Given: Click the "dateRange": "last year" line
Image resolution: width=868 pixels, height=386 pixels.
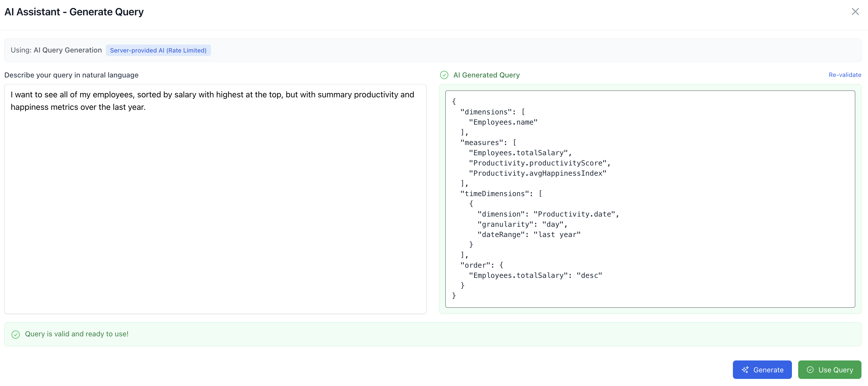Looking at the screenshot, I should click(529, 234).
